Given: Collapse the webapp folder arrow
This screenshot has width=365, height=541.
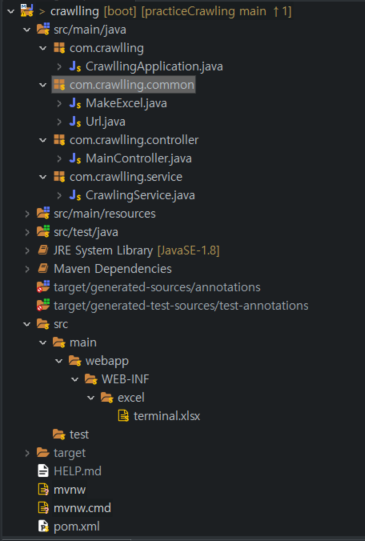Looking at the screenshot, I should [59, 361].
